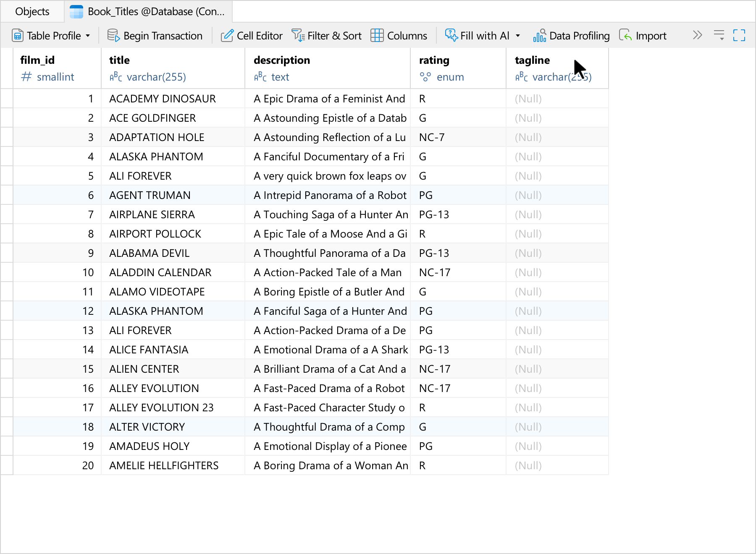Click the Fill with AI icon
Viewport: 756px width, 554px height.
(451, 35)
